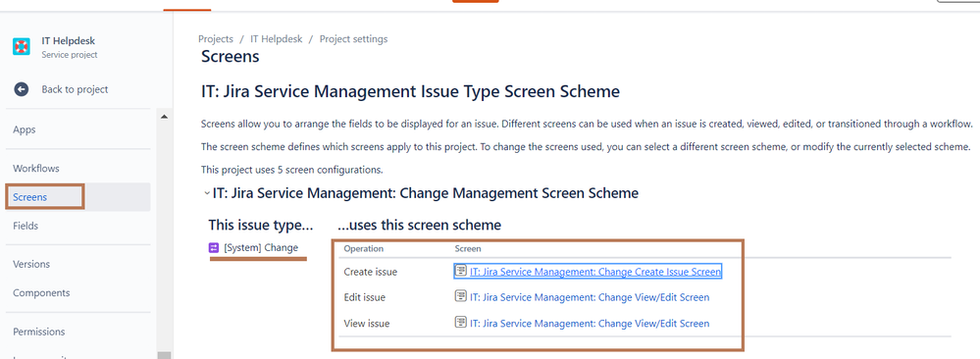Screen dimensions: 980x359
Task: Open Apps in the project settings sidebar
Action: point(25,129)
